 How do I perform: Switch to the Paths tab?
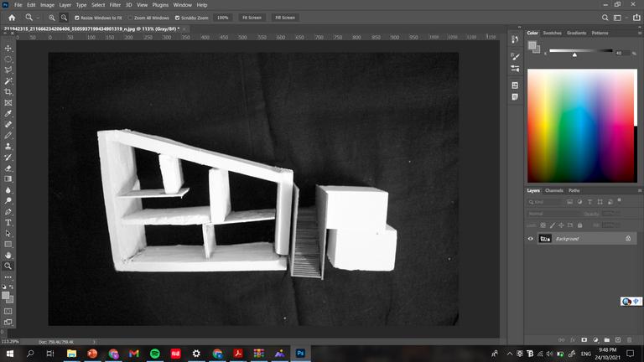point(574,190)
